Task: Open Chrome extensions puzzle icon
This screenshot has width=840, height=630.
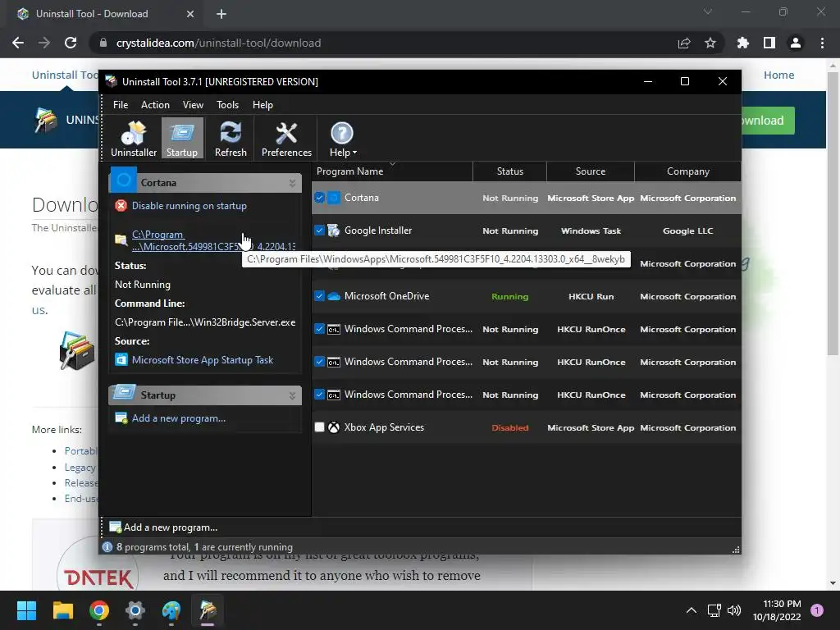Action: (x=742, y=43)
